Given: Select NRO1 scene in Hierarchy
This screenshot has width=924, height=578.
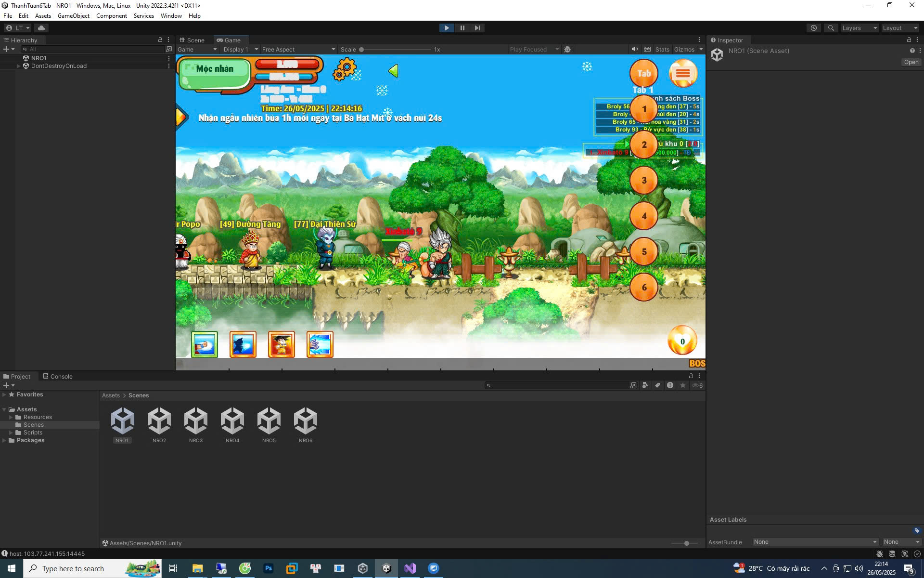Looking at the screenshot, I should pos(38,58).
